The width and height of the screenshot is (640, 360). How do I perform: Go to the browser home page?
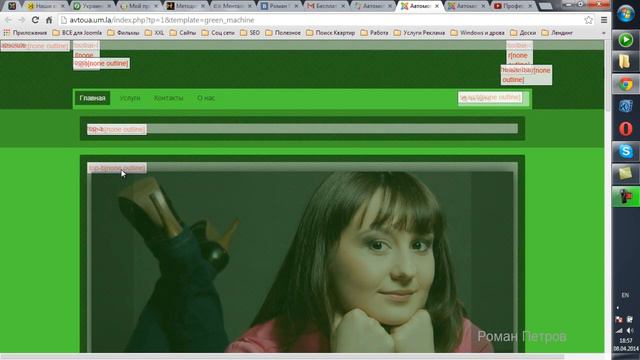(x=49, y=20)
